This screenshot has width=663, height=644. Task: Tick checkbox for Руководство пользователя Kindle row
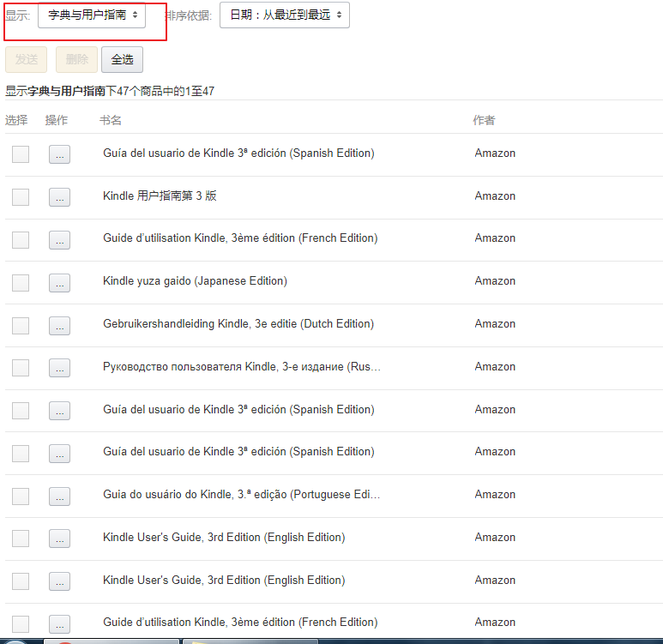click(21, 368)
